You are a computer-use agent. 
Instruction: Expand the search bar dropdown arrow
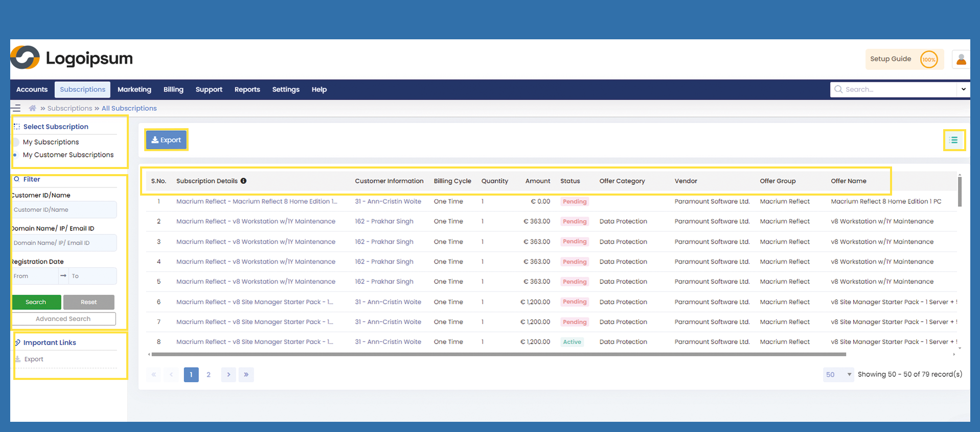[963, 89]
